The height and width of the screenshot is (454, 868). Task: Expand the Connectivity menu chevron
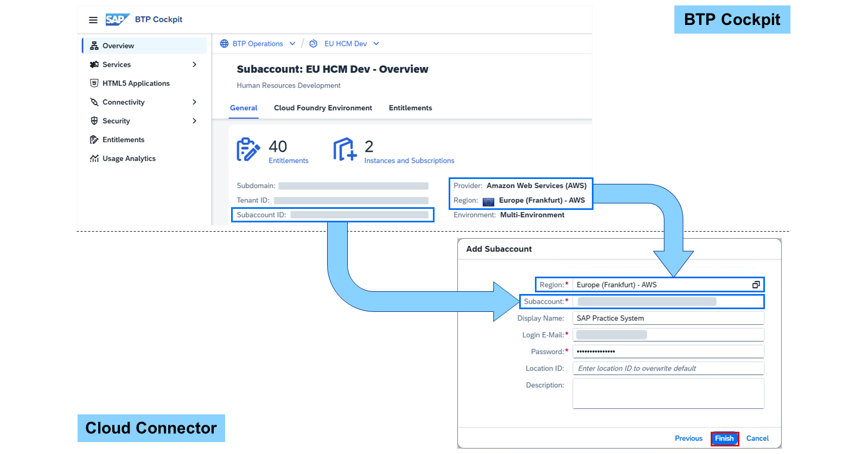tap(194, 102)
